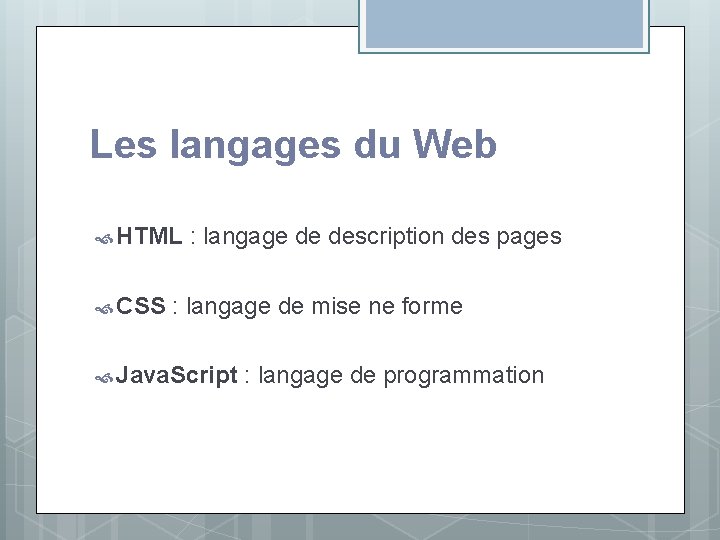The width and height of the screenshot is (720, 540).
Task: Click the bullet symbol before HTML
Action: coord(104,239)
